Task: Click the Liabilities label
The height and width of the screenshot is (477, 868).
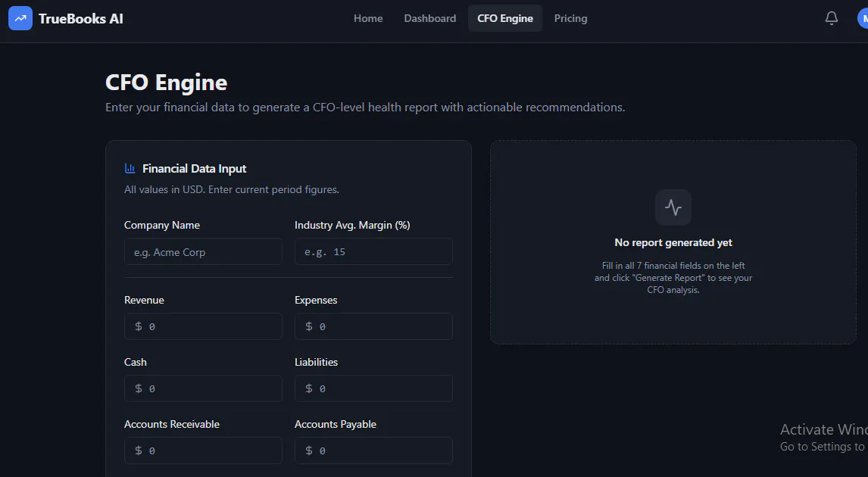Action: 316,362
